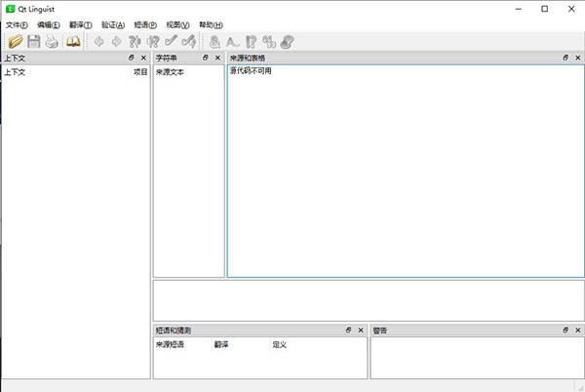Viewport: 585px width, 392px height.
Task: Float the 警告 panel
Action: click(x=565, y=331)
